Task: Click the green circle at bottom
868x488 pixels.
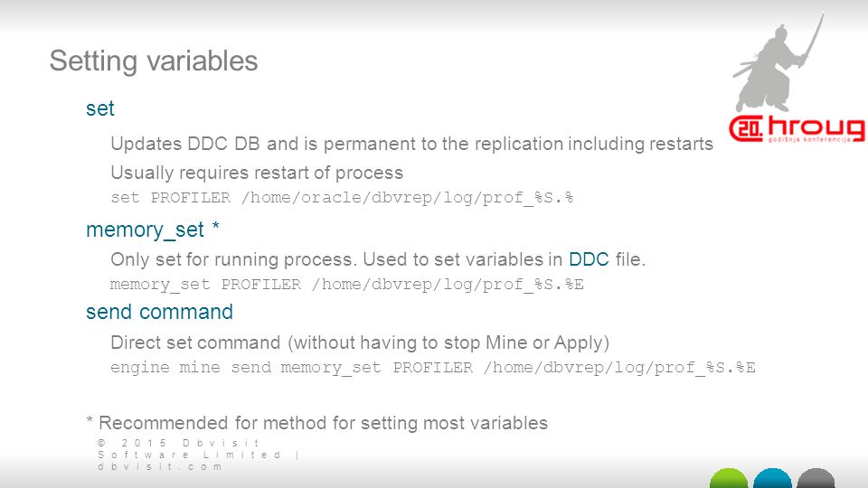Action: click(729, 478)
